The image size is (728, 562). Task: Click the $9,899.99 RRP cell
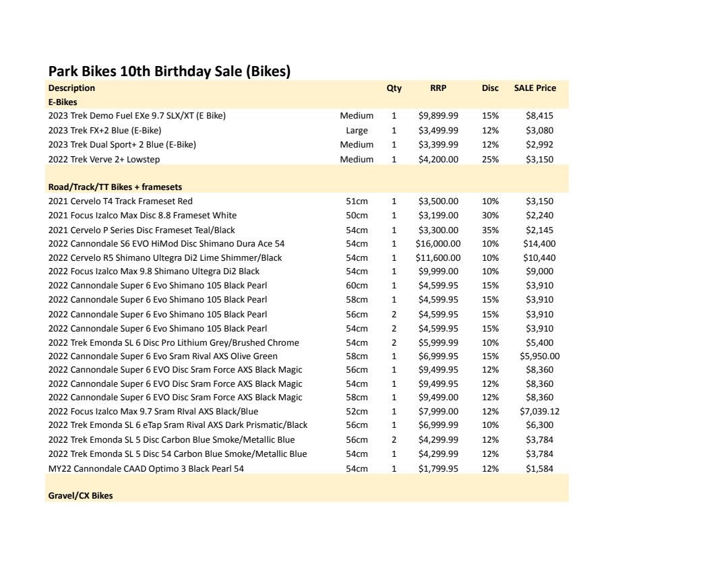pyautogui.click(x=438, y=115)
